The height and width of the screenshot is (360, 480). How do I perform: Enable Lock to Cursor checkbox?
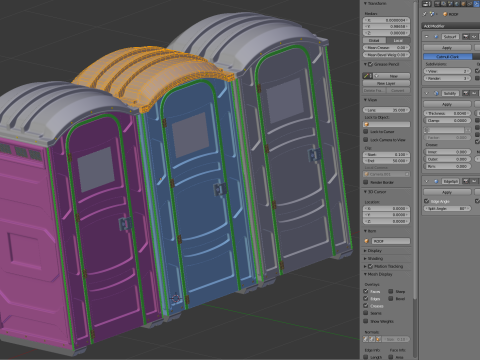pos(366,132)
